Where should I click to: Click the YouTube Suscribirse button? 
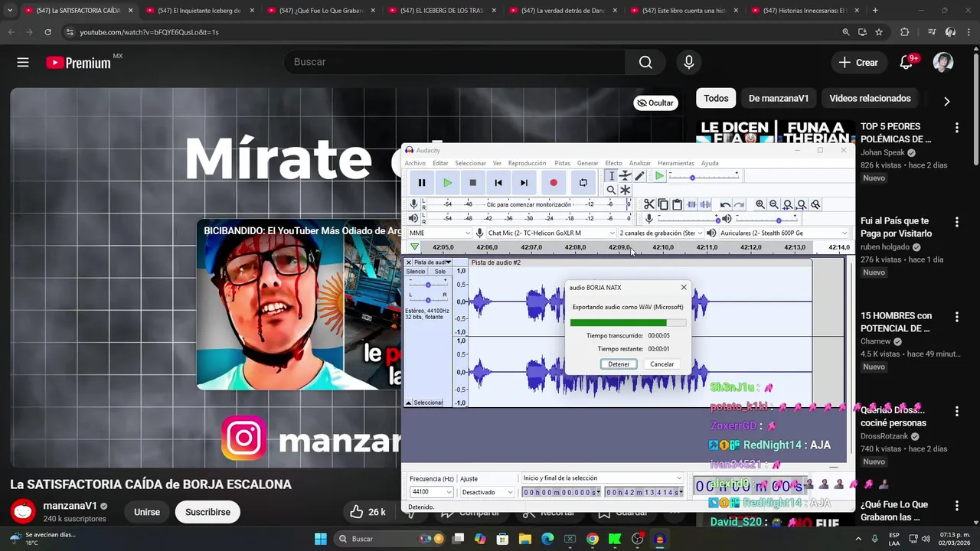[x=207, y=512]
